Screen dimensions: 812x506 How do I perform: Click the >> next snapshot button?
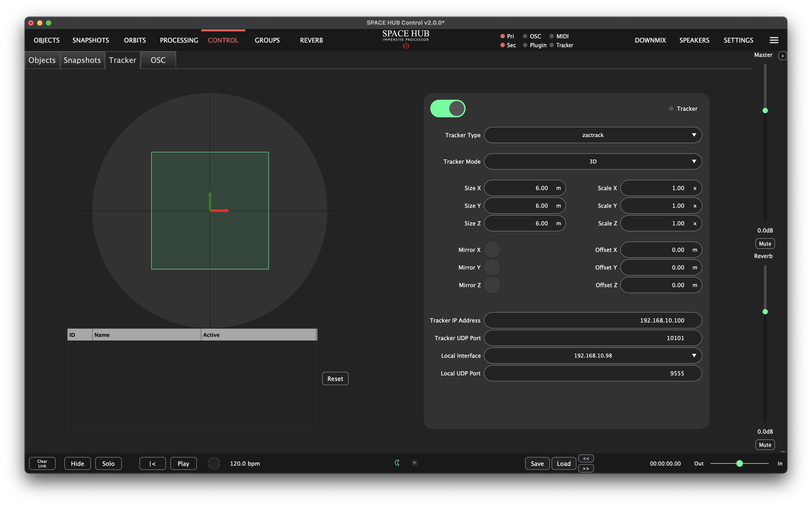click(x=586, y=468)
